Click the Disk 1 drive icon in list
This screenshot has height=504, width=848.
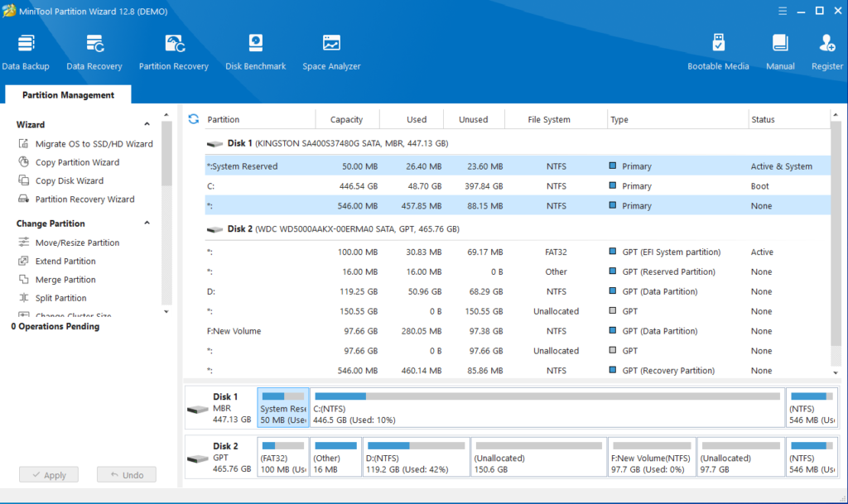coord(214,144)
